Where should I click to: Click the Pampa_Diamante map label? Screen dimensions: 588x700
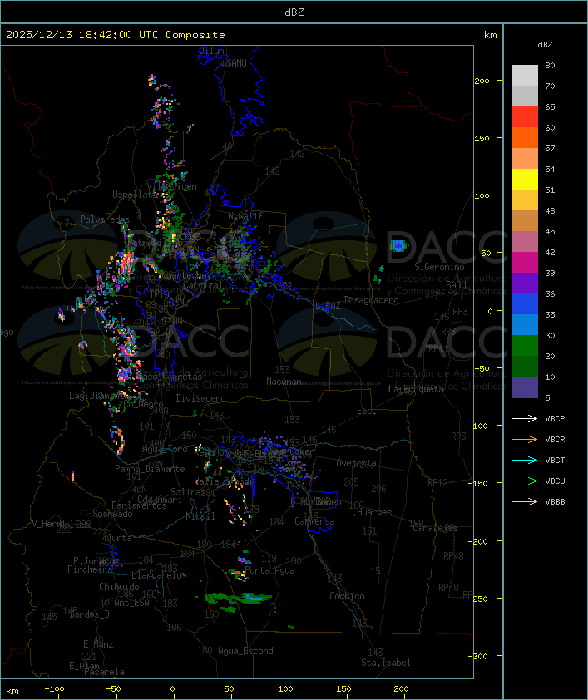pyautogui.click(x=150, y=469)
